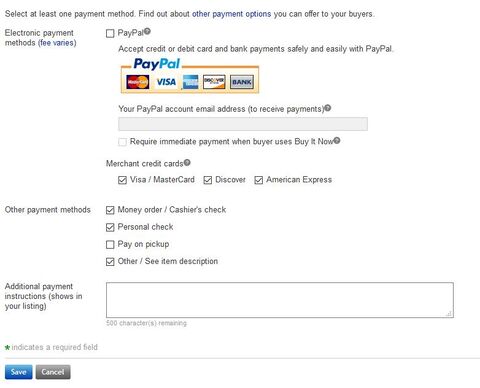This screenshot has width=480, height=388.
Task: Enable the PayPal checkbox
Action: coord(110,33)
